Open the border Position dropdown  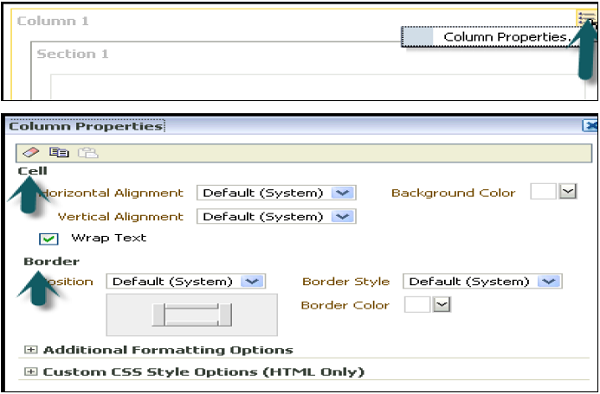pos(186,282)
